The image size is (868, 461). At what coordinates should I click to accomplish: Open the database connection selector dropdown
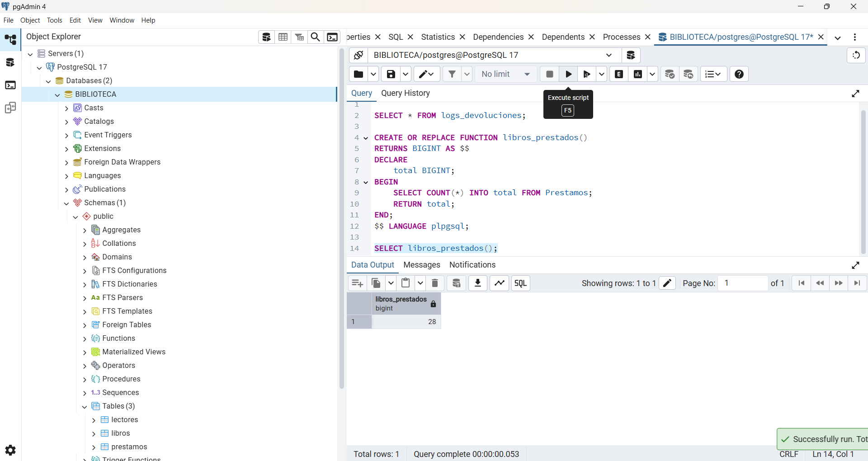tap(494, 55)
